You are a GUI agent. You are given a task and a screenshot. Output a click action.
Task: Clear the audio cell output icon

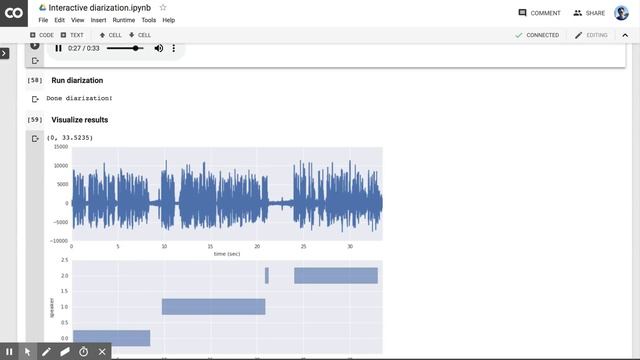coord(35,61)
